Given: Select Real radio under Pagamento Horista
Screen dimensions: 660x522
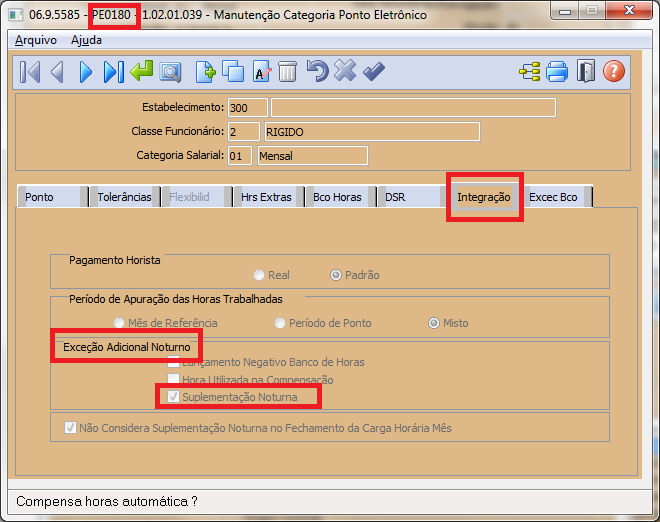Looking at the screenshot, I should pos(258,275).
